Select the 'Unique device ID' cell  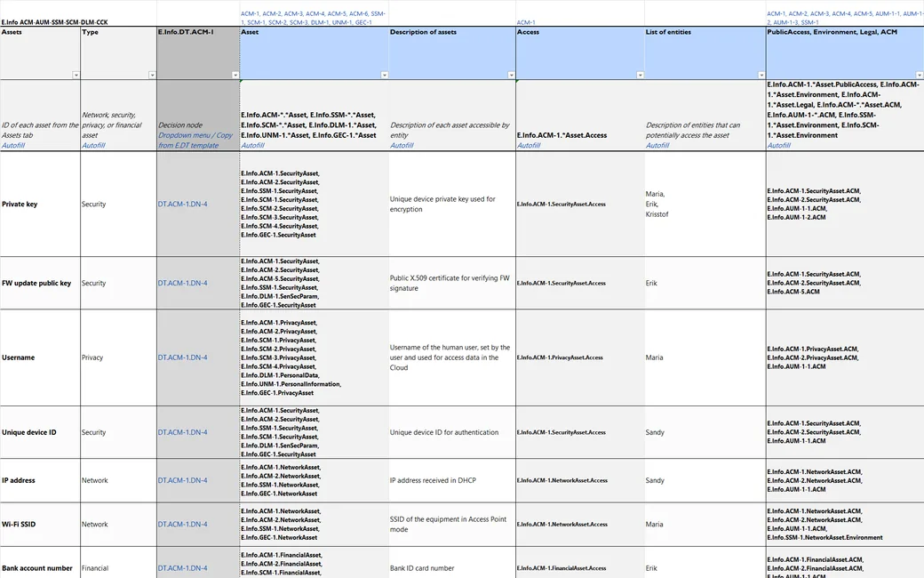[x=40, y=432]
